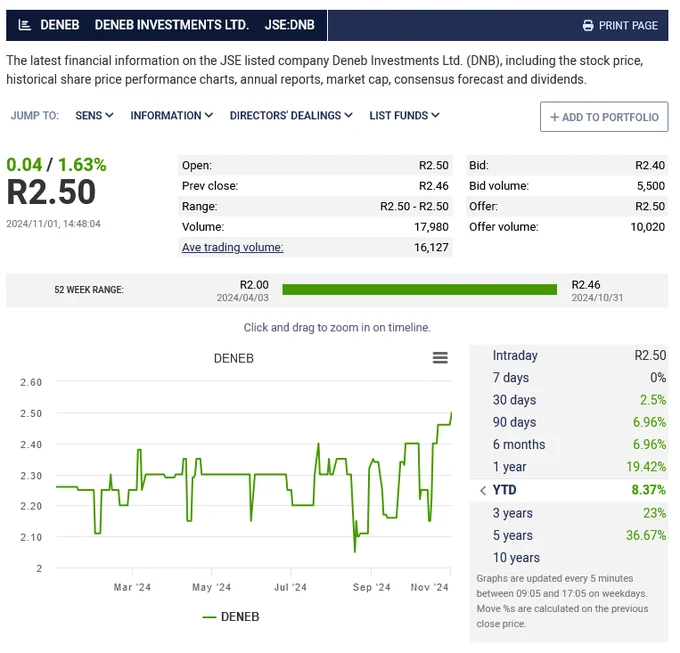Image resolution: width=680 pixels, height=653 pixels.
Task: Click the printer icon in header
Action: [x=588, y=26]
